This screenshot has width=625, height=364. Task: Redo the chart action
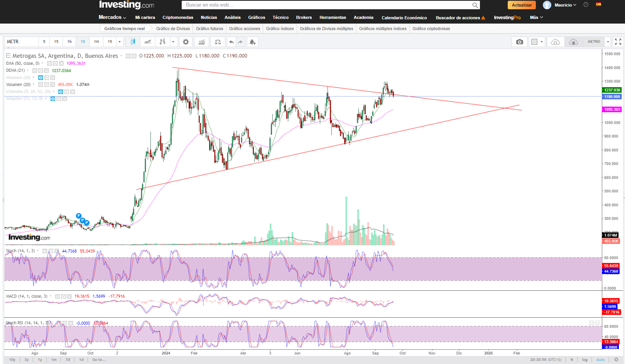(240, 42)
